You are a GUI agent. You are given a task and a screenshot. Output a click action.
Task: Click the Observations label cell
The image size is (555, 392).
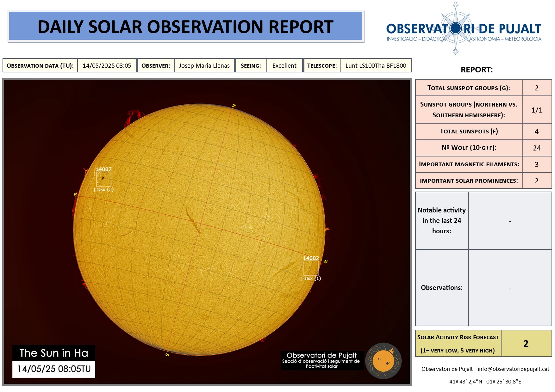(x=442, y=288)
